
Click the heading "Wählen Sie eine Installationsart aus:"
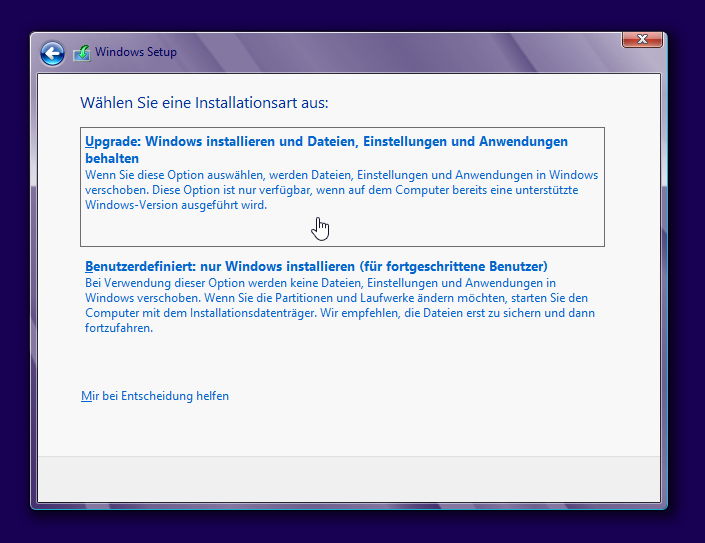click(x=204, y=103)
